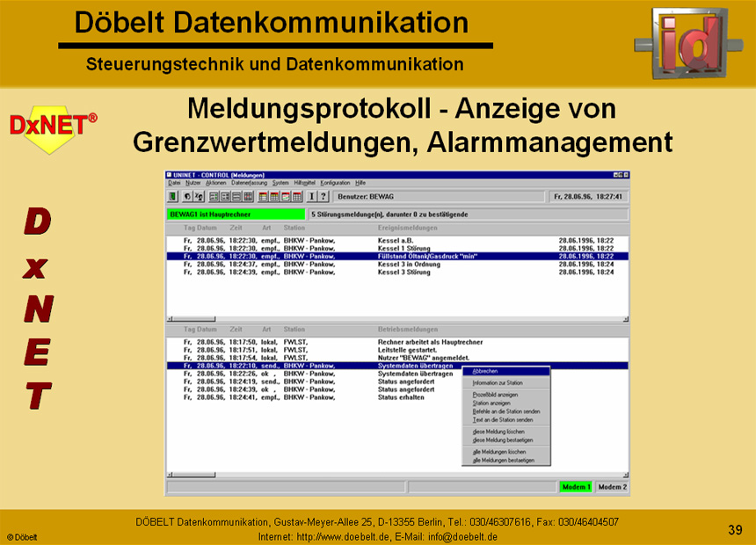Click the DxNET logo on the slide
756x545 pixels.
point(53,128)
